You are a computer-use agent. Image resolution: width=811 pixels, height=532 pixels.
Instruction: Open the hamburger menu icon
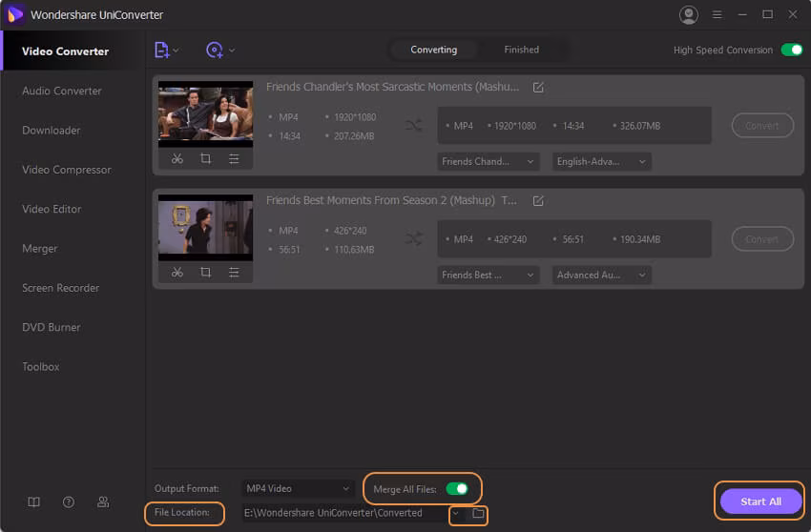point(717,14)
